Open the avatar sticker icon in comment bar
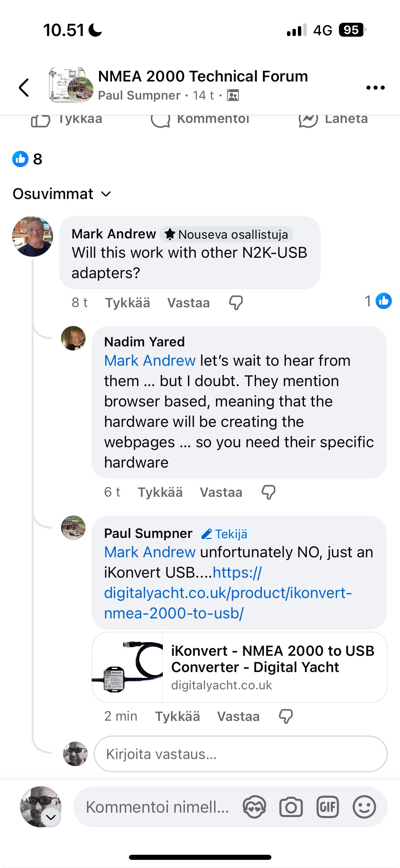The height and width of the screenshot is (868, 400). pyautogui.click(x=254, y=807)
